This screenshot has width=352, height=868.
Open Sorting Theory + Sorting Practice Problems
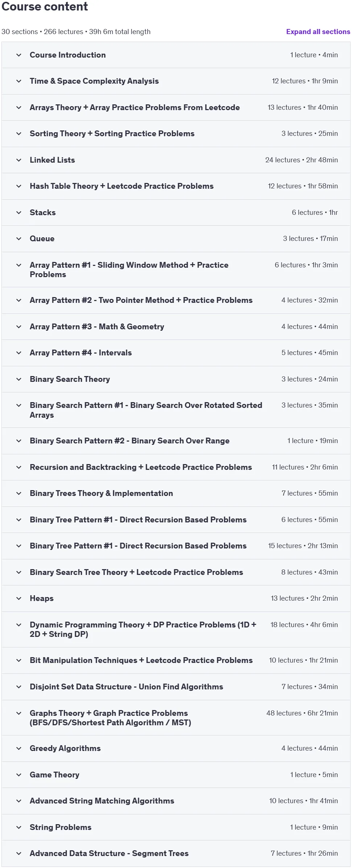coord(112,134)
